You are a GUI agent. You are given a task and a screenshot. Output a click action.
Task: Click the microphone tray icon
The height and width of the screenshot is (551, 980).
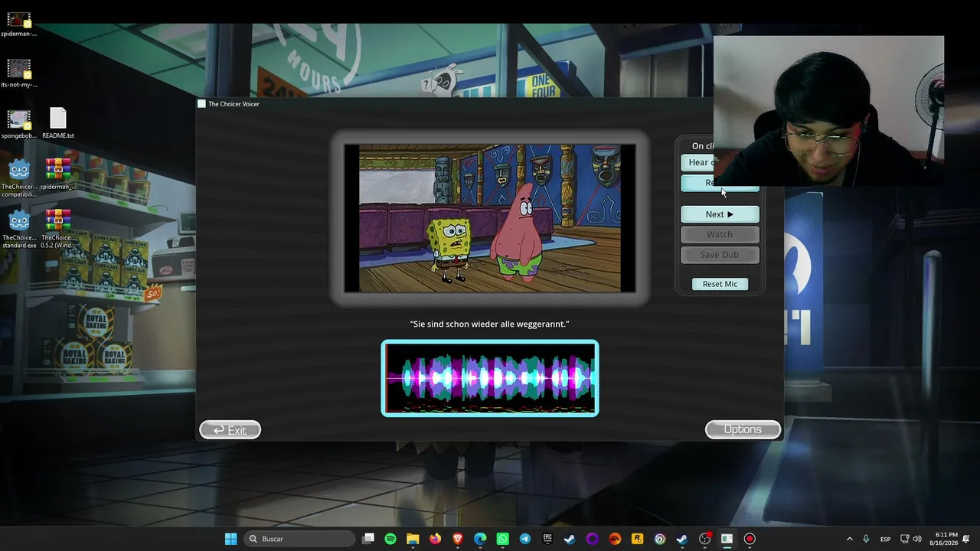(866, 539)
